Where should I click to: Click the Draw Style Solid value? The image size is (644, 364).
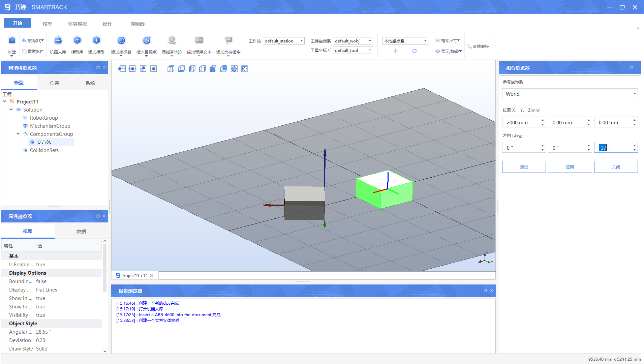pyautogui.click(x=42, y=349)
